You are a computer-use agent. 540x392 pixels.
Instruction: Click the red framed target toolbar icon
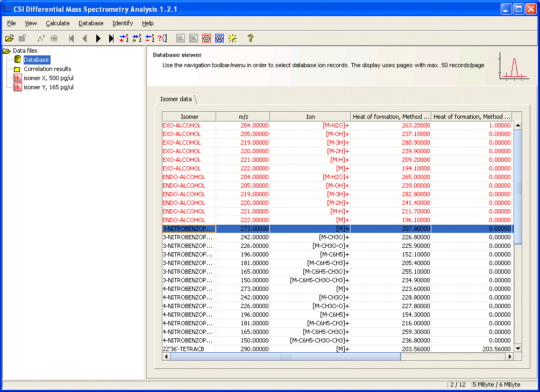click(x=207, y=38)
